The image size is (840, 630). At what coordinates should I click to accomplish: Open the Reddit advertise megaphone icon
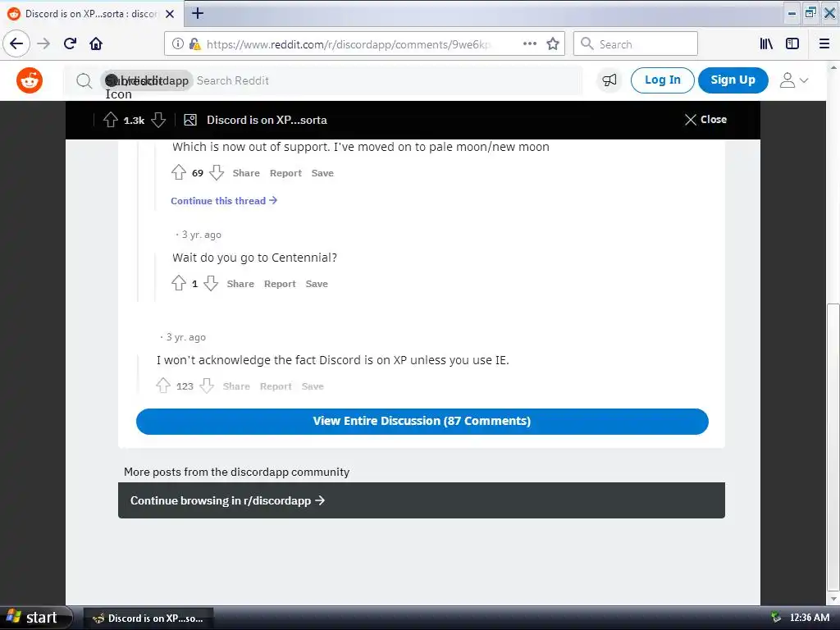click(x=609, y=80)
